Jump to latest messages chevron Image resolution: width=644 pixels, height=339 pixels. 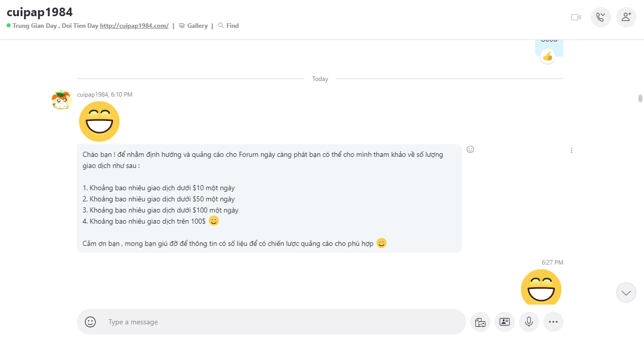click(x=626, y=292)
